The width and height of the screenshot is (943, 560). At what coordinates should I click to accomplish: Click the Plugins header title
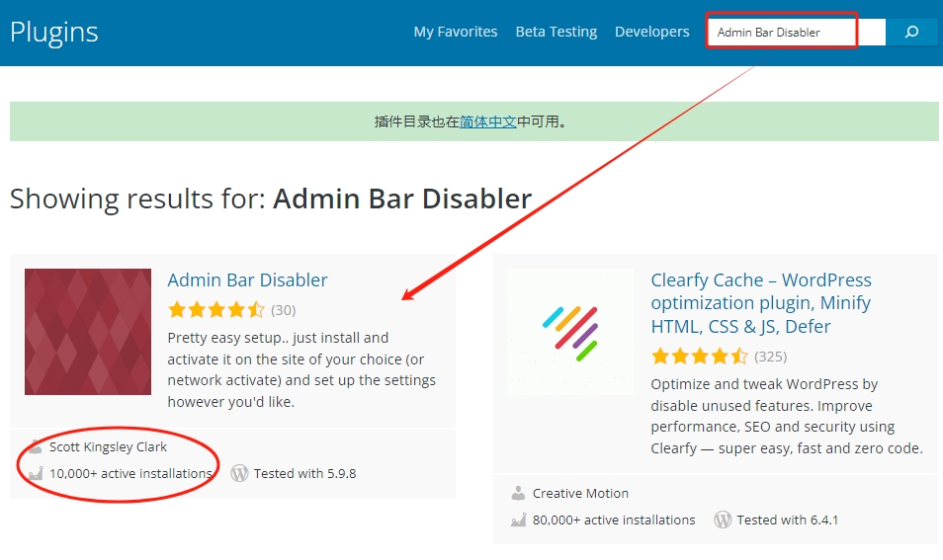(54, 33)
